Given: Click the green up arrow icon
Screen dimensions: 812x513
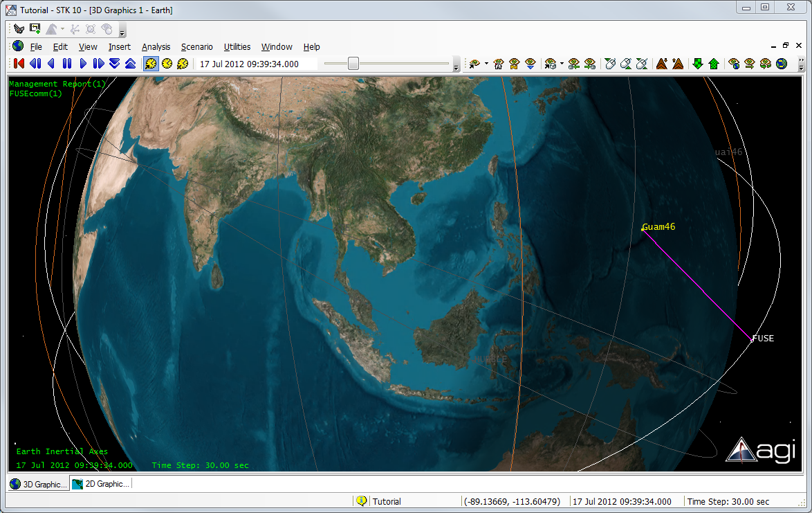Looking at the screenshot, I should tap(714, 64).
